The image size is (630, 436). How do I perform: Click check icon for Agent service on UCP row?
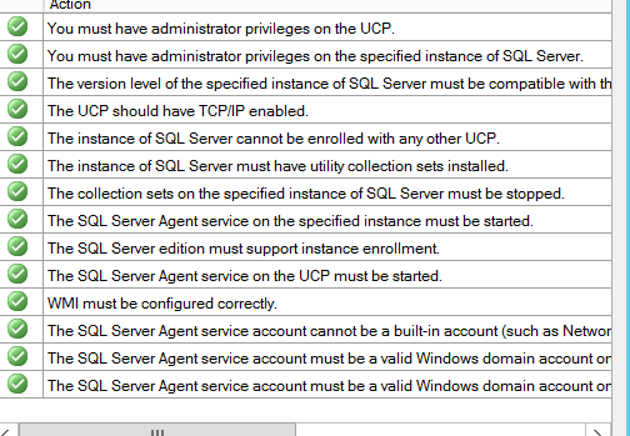click(17, 274)
